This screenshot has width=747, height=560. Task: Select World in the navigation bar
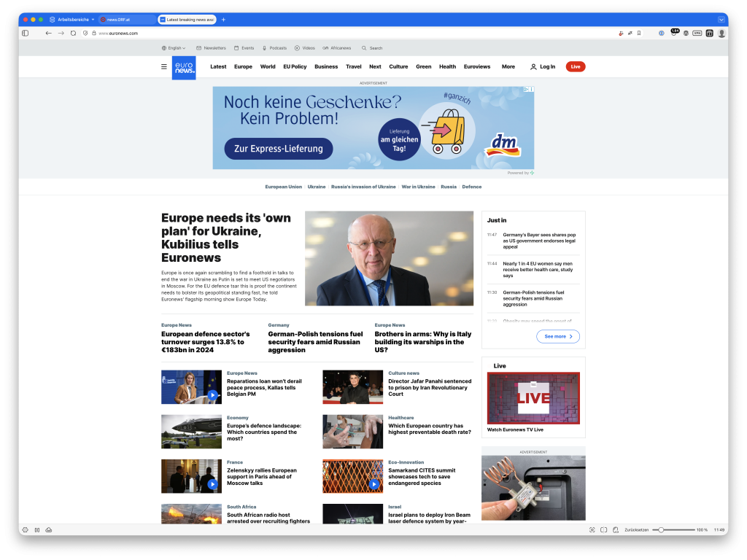[x=268, y=66]
